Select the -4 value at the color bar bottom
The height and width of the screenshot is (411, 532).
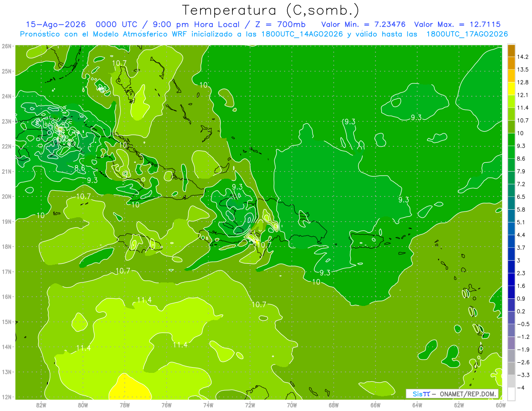tap(520, 388)
